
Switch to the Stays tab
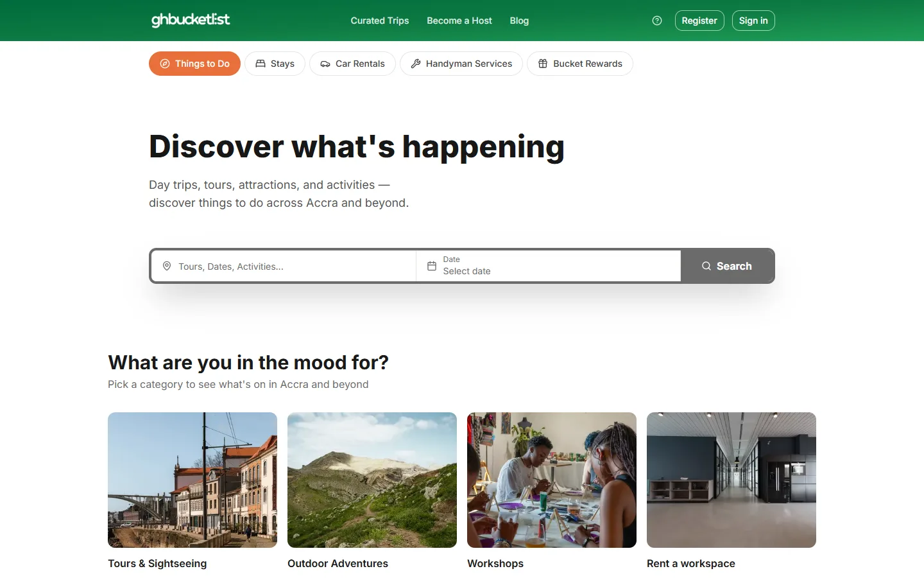click(275, 64)
